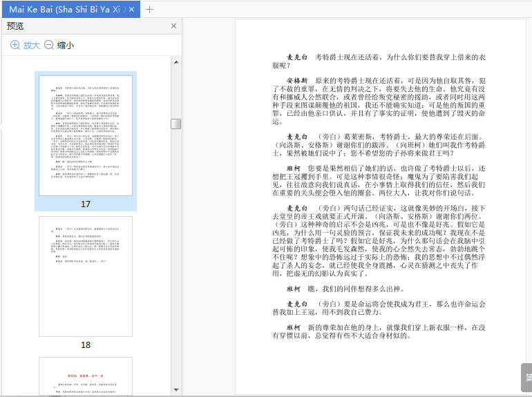This screenshot has width=532, height=397.
Task: Close the 预览 preview panel
Action: tap(173, 26)
